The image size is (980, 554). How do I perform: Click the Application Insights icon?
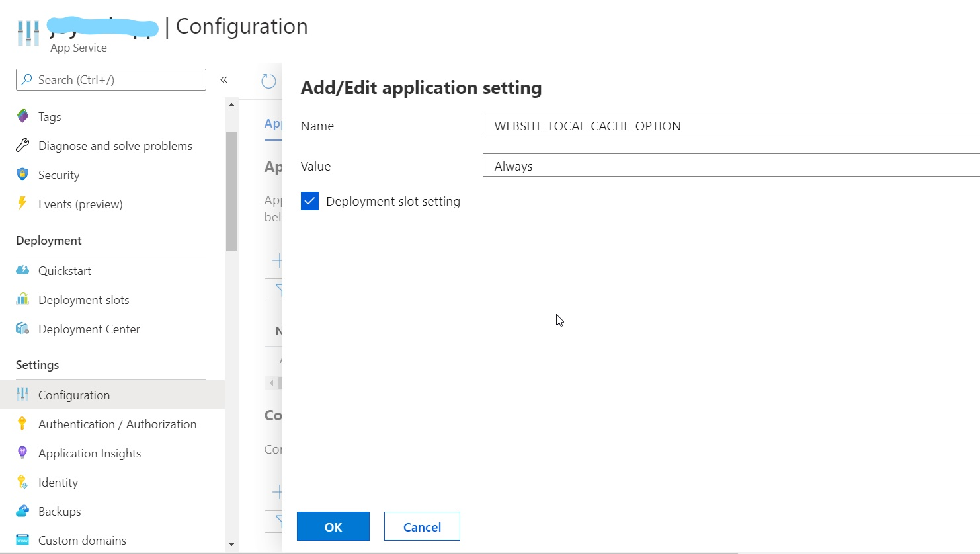coord(22,453)
